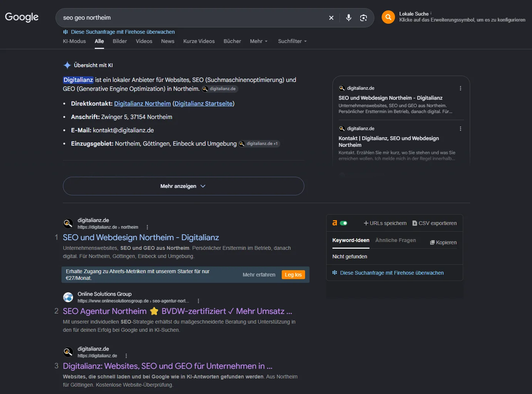This screenshot has height=394, width=532.
Task: Click Firehose monitoring link in Ahrefs panel
Action: pos(388,273)
